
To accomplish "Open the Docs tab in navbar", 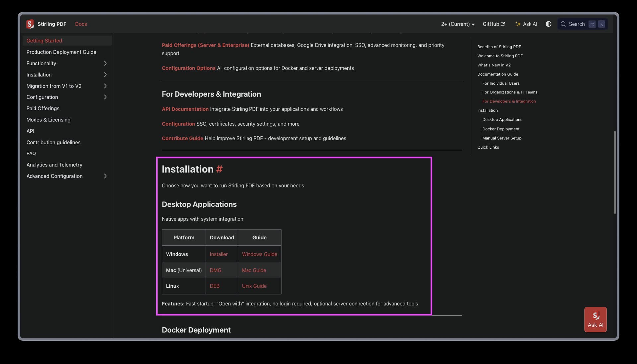I will (81, 24).
